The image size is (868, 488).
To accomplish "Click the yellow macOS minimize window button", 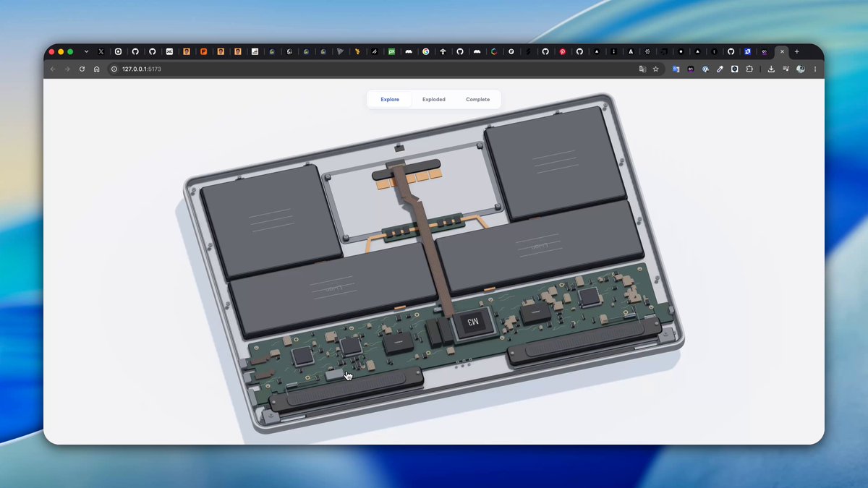I will (x=61, y=52).
